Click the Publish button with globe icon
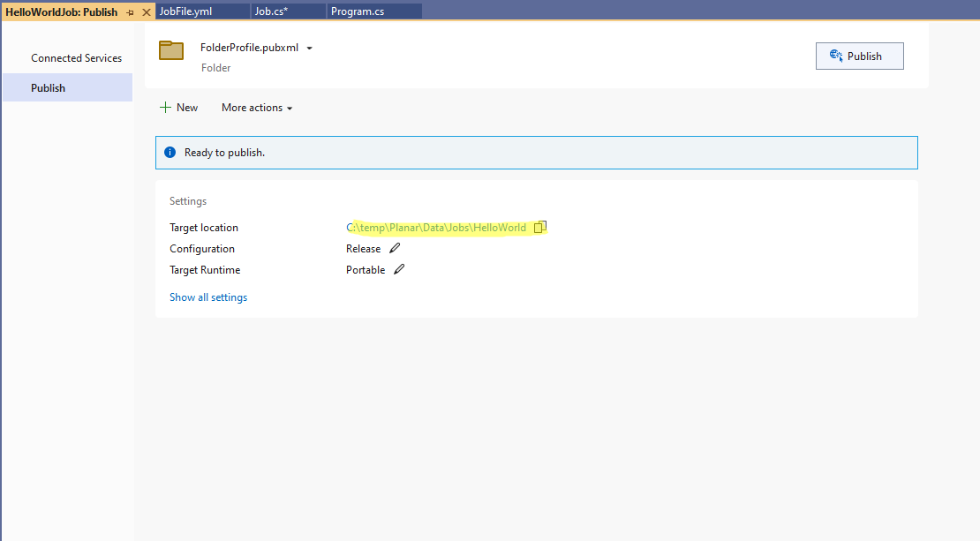The image size is (980, 541). click(x=859, y=56)
